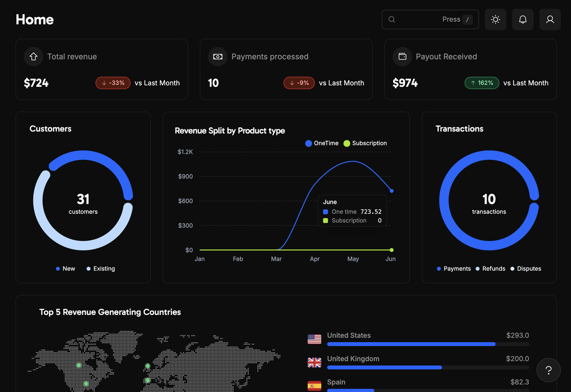The height and width of the screenshot is (392, 571).
Task: Click the United States flag icon
Action: point(314,339)
